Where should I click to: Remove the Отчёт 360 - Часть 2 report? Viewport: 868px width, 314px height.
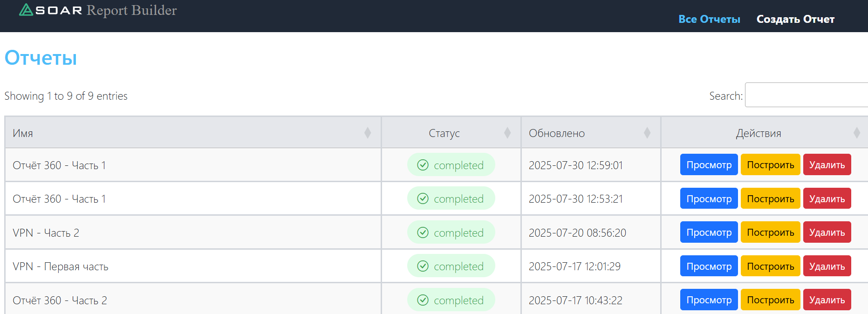click(x=827, y=300)
